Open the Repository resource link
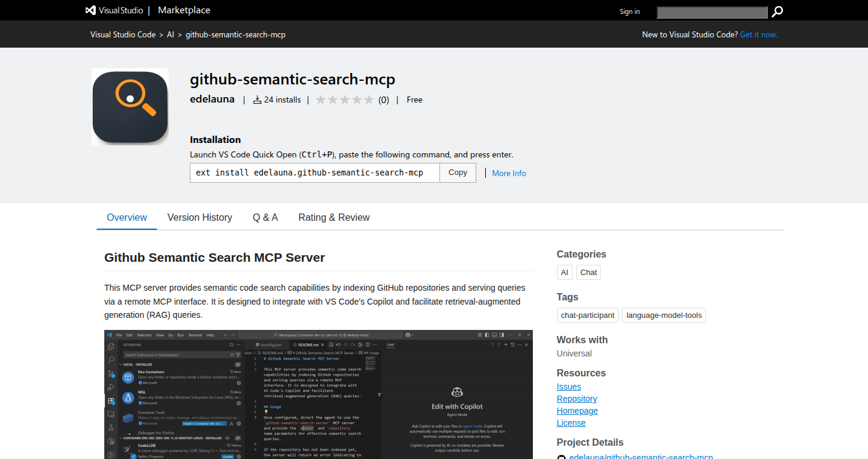Viewport: 868px width, 459px height. [x=577, y=399]
